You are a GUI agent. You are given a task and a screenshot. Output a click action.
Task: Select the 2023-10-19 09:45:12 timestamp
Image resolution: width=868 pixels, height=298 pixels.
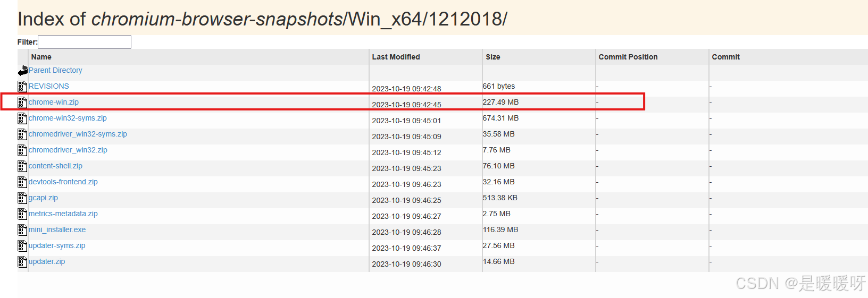[406, 152]
